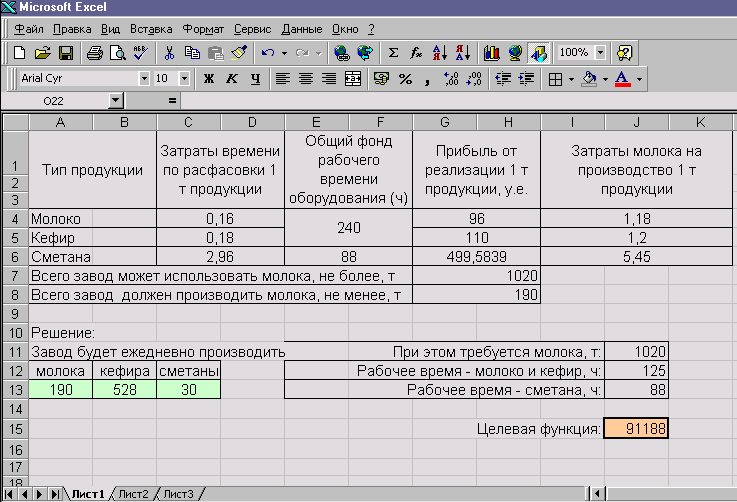Switch to Лист3 sheet tab
Image resolution: width=737 pixels, height=502 pixels.
click(179, 494)
